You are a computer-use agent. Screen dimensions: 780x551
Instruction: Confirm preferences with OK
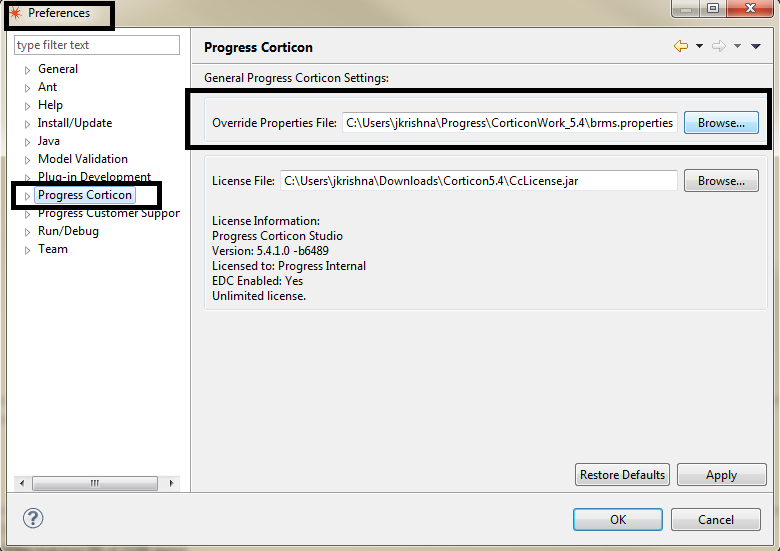pos(617,519)
